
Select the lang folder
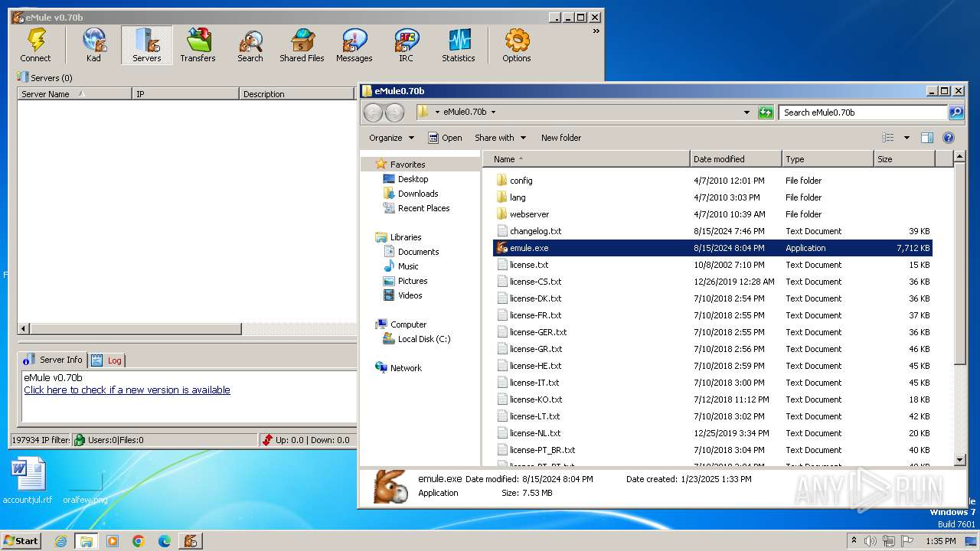713,197
